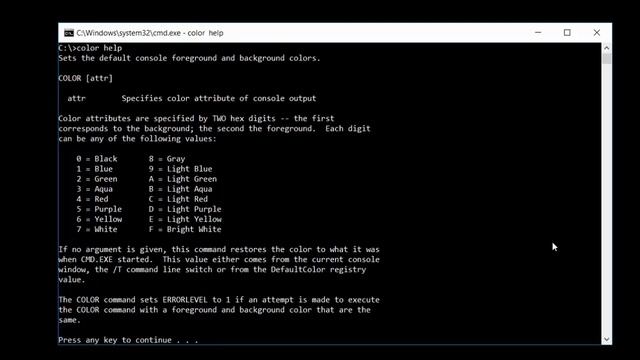Image resolution: width=640 pixels, height=360 pixels.
Task: Click the 'E = Light Yellow' entry
Action: 185,219
